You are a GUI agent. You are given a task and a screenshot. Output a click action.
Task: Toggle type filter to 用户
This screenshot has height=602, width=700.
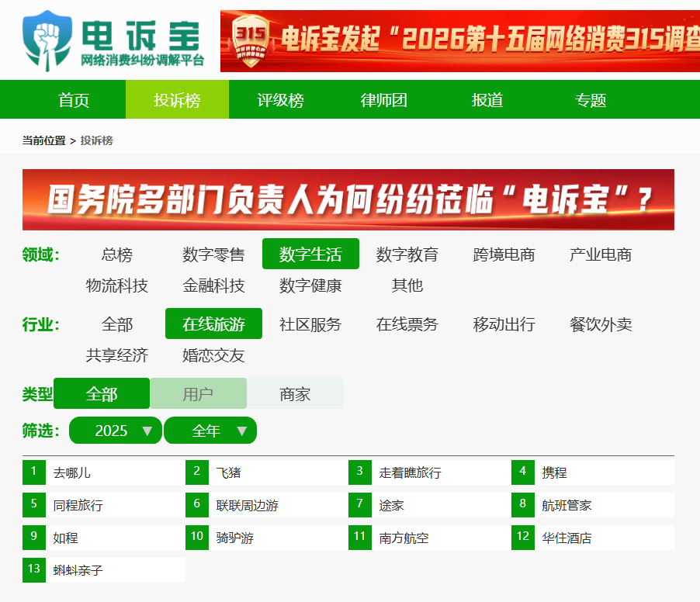[198, 394]
